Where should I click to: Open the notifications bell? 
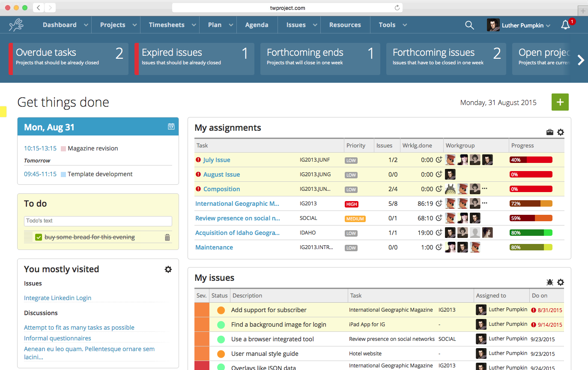point(565,25)
